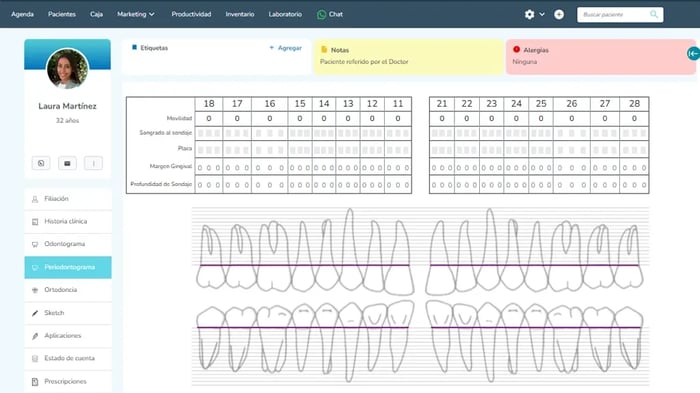Open the settings gear icon
Screen dimensions: 700x393
click(529, 14)
